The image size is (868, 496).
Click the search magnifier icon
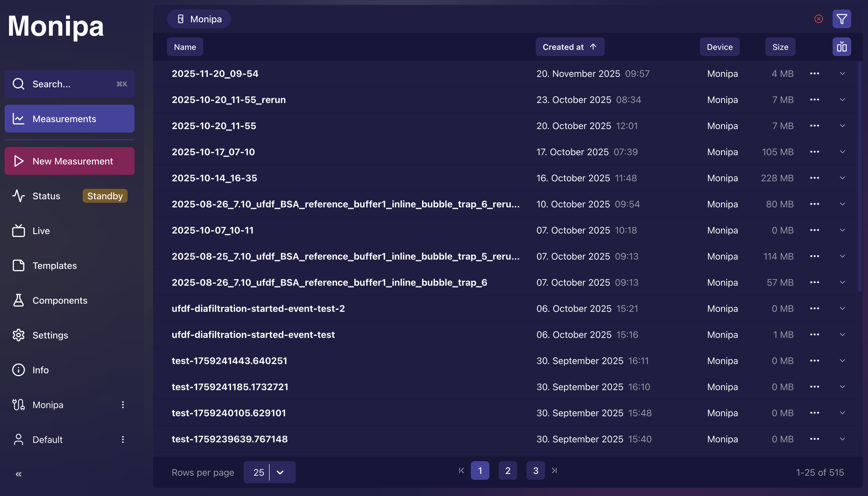18,84
